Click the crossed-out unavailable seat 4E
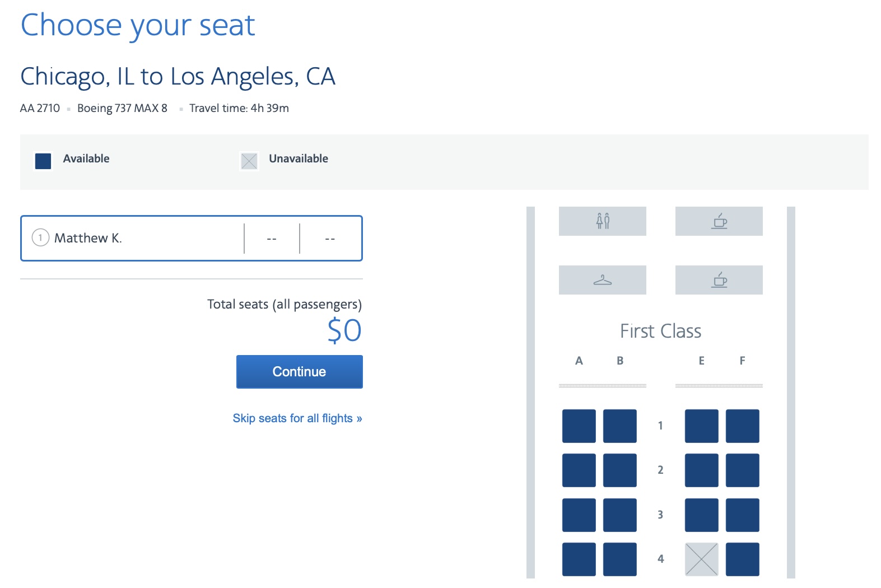 click(x=701, y=558)
